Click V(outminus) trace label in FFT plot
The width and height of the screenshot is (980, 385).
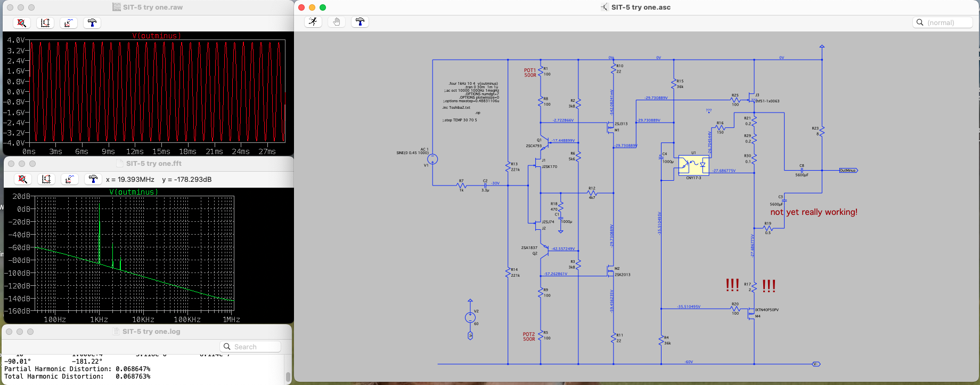pyautogui.click(x=134, y=192)
